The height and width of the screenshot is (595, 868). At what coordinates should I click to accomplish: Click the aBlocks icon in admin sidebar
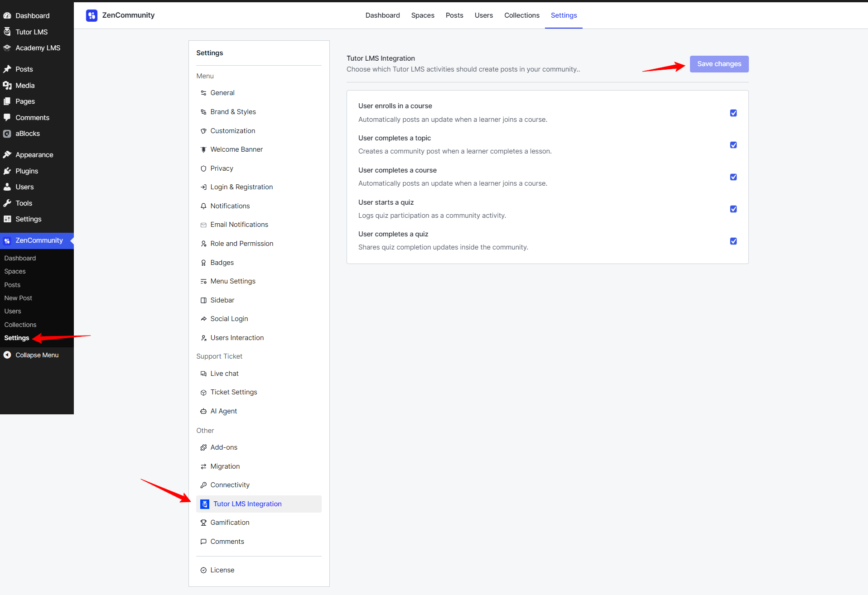(x=7, y=134)
